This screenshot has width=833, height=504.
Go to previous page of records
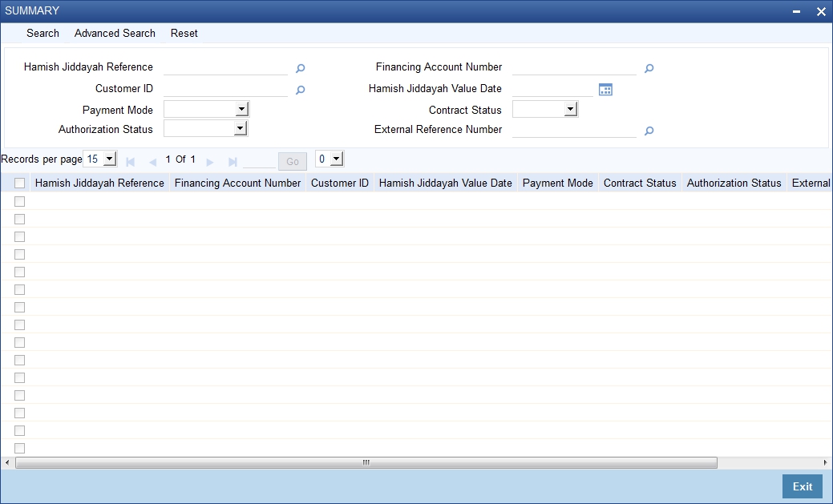(152, 162)
